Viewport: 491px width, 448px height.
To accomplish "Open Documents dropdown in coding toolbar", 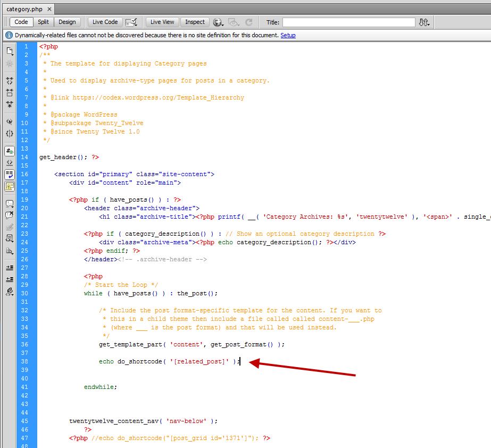I will (x=10, y=51).
